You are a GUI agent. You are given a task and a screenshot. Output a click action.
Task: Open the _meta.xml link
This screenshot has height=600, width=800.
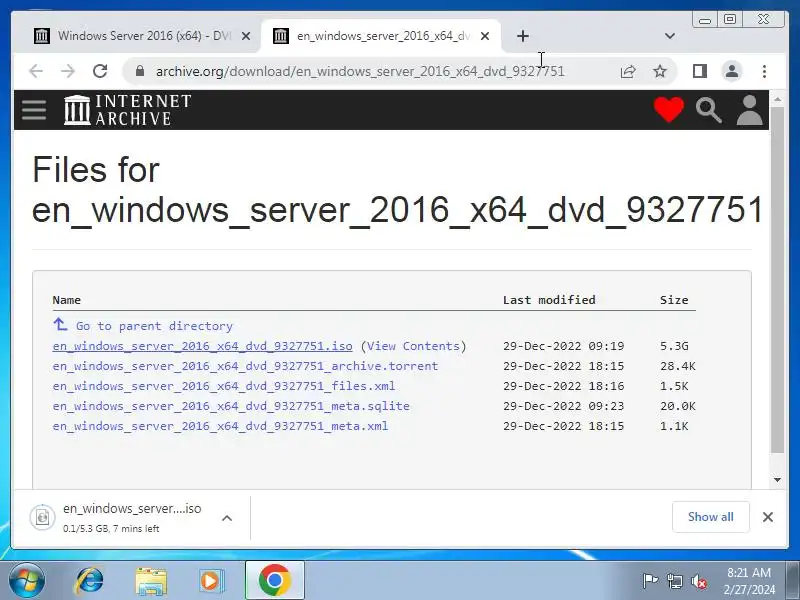pos(220,426)
